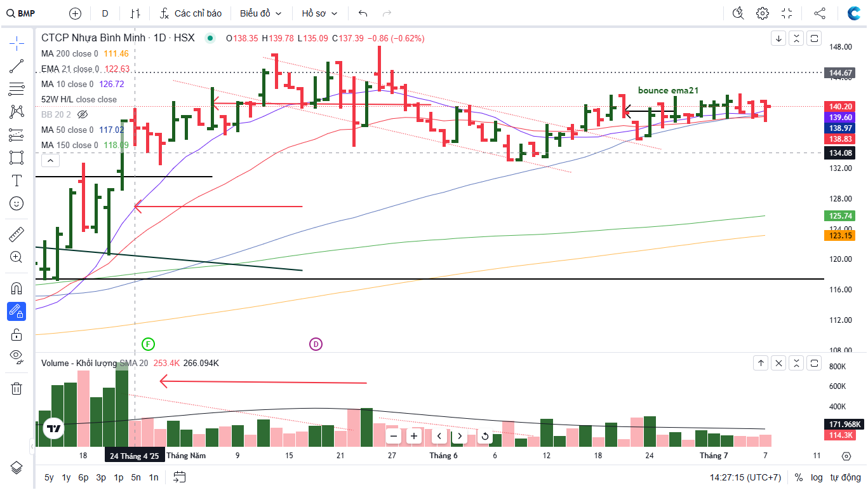The height and width of the screenshot is (490, 868).
Task: Delete the Volume pane
Action: pyautogui.click(x=778, y=363)
